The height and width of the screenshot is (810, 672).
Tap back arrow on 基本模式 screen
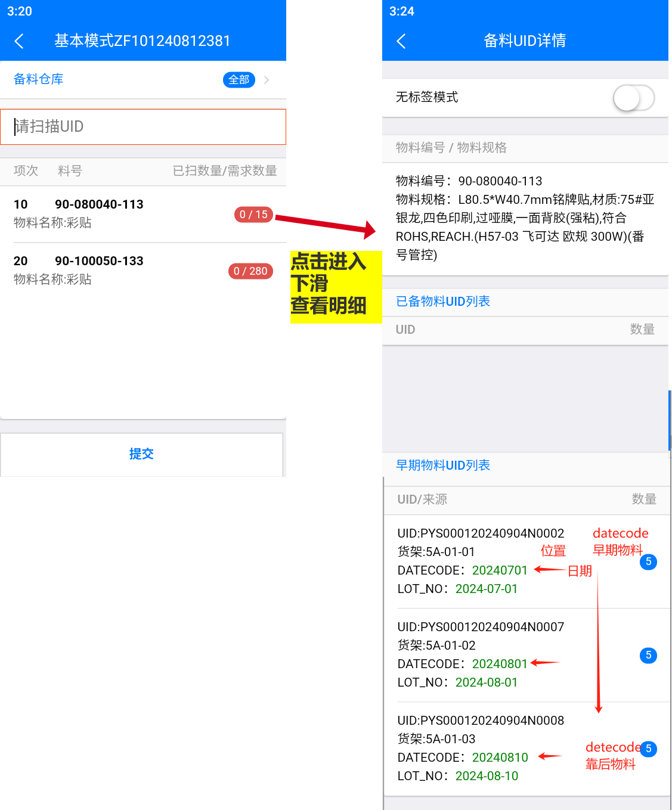click(x=19, y=41)
